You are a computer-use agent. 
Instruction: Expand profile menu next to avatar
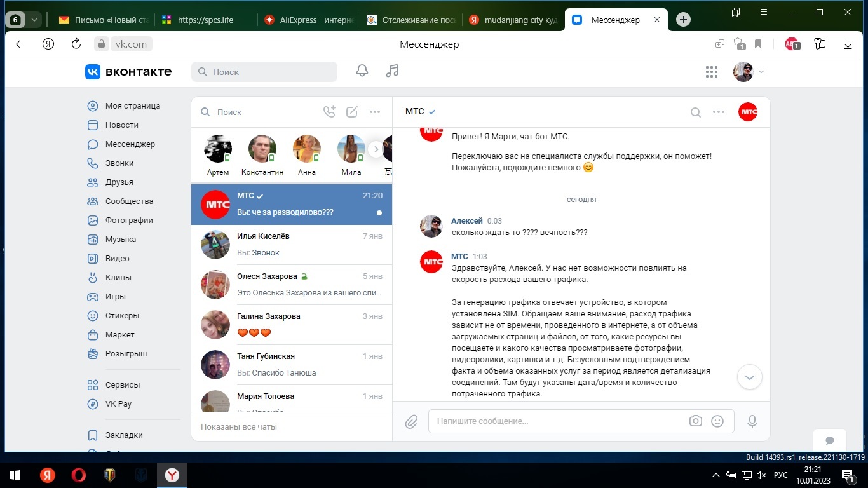pyautogui.click(x=761, y=72)
